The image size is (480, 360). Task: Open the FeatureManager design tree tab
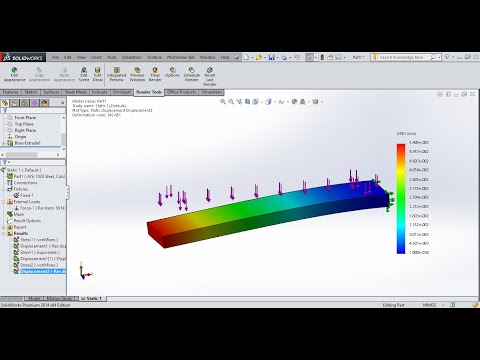(5, 103)
